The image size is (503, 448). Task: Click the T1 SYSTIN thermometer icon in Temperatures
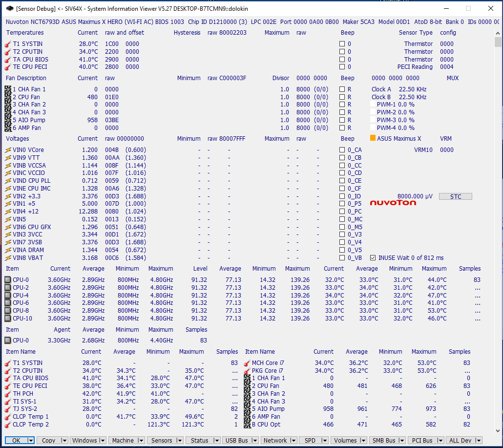8,44
